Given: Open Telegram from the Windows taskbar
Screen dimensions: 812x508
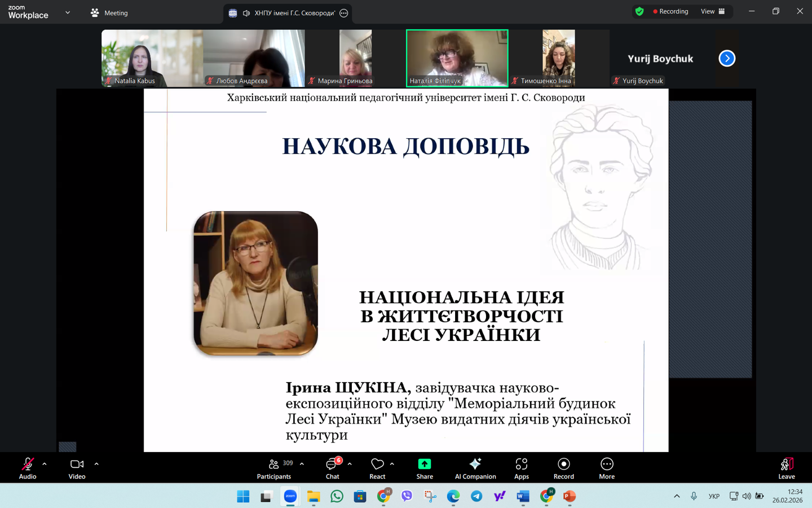Looking at the screenshot, I should [x=476, y=496].
